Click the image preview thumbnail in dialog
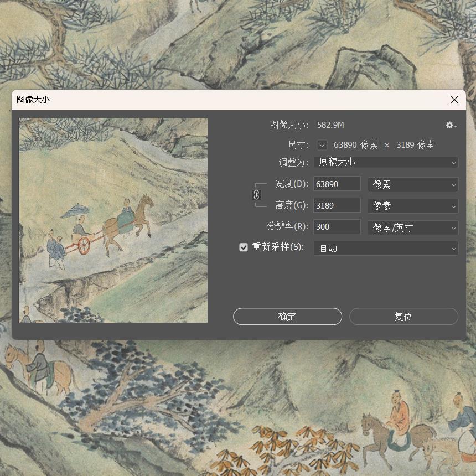 [113, 220]
